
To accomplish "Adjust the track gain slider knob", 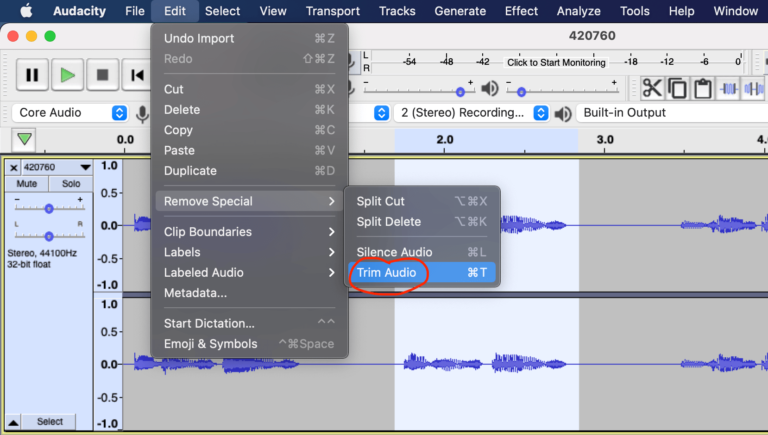I will [x=48, y=209].
